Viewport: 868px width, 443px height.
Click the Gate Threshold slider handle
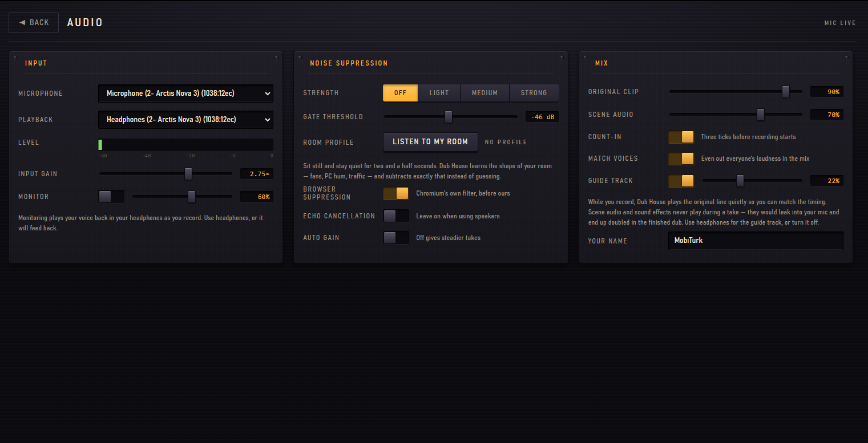tap(449, 117)
